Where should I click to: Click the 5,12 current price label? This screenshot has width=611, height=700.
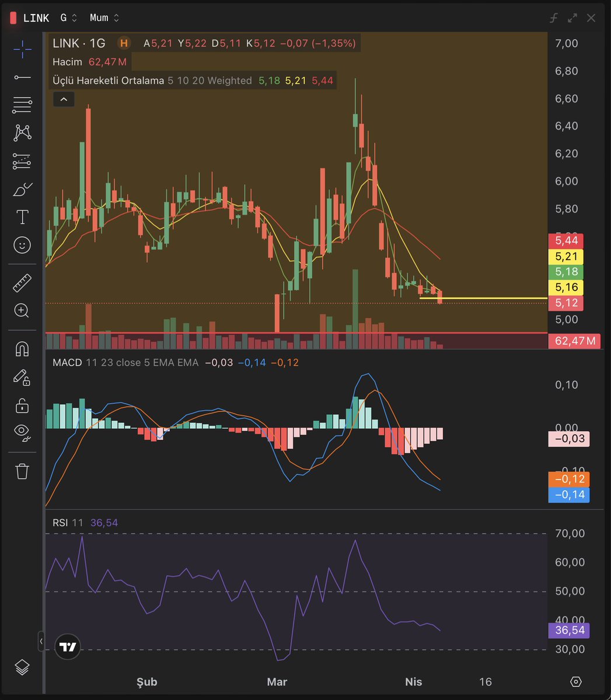(566, 303)
